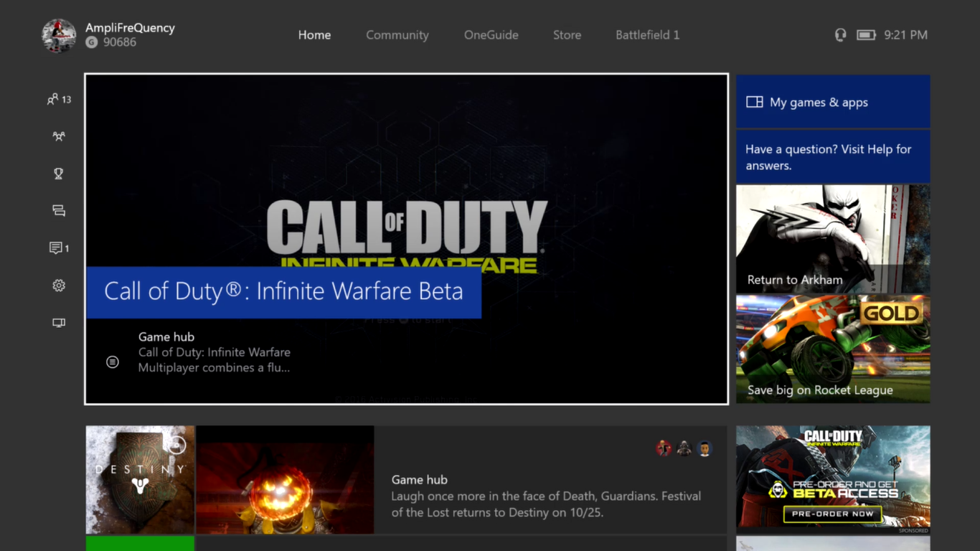Launch the Destiny game tile
Screen dimensions: 980x551
(x=140, y=480)
